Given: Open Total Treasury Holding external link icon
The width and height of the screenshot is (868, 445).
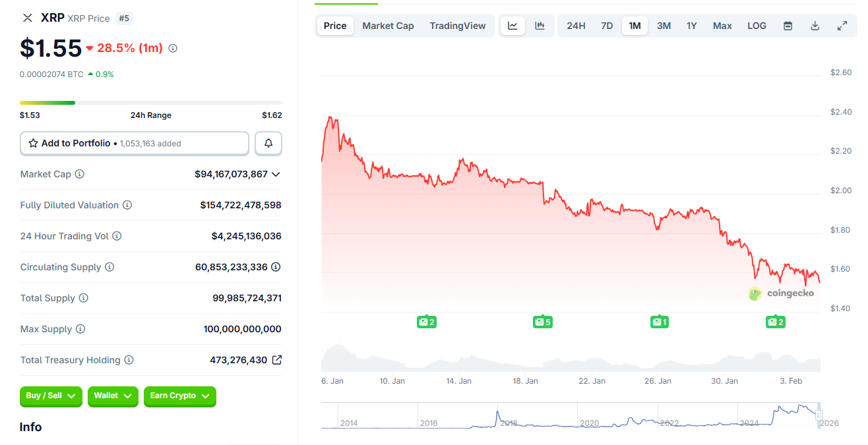Looking at the screenshot, I should (277, 360).
